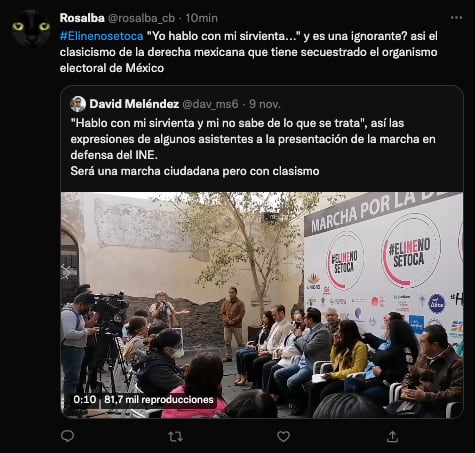Visit the @rosalba_cb handle
This screenshot has width=475, height=453.
[141, 18]
